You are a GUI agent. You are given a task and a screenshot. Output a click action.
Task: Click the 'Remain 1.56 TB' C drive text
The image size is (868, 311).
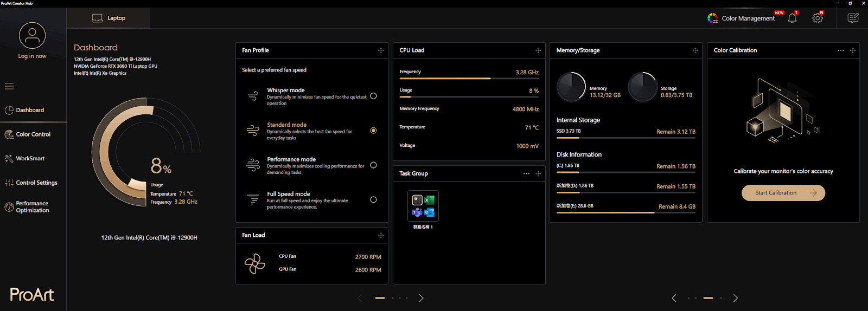(676, 166)
